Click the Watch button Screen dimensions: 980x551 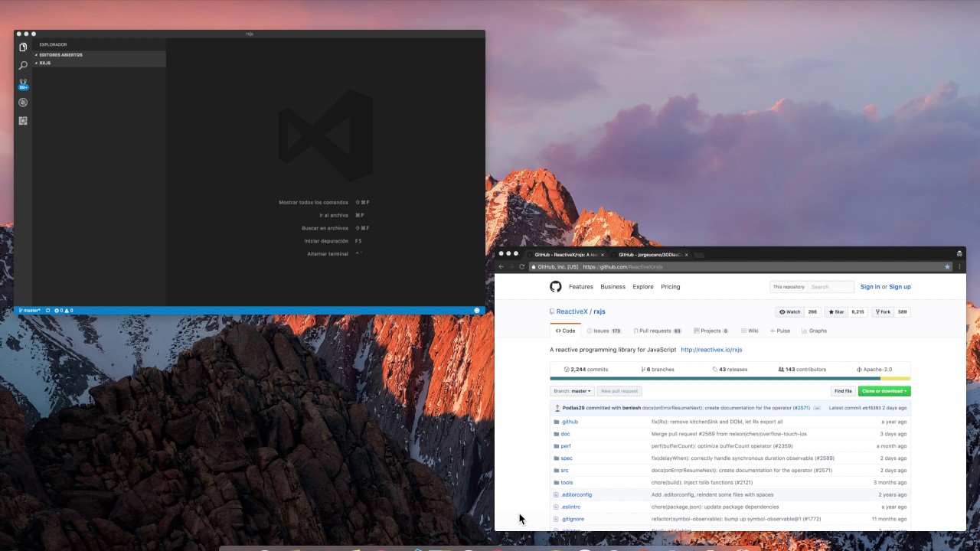pyautogui.click(x=790, y=312)
